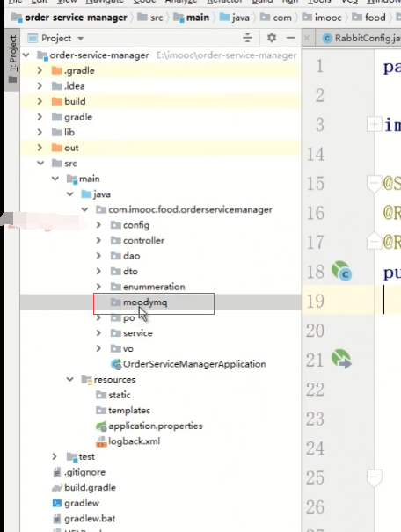Click imooc in the navigation breadcrumb

click(328, 18)
